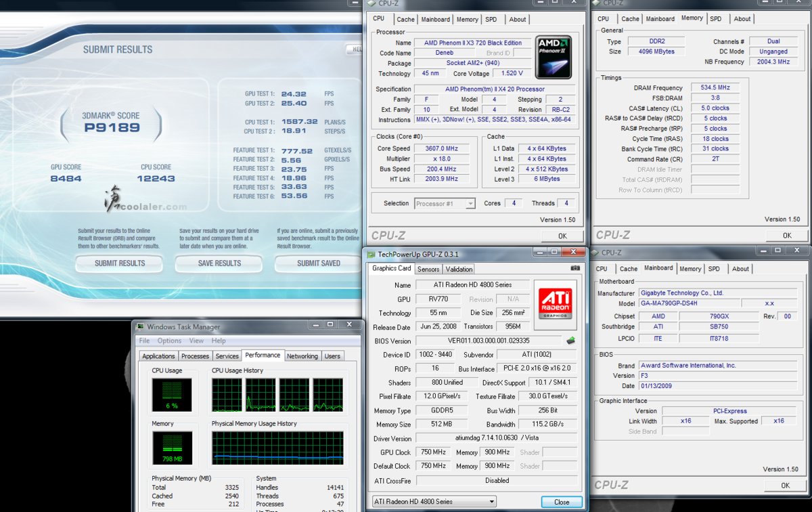Open the File menu in Task Manager
This screenshot has width=812, height=512.
tap(144, 341)
